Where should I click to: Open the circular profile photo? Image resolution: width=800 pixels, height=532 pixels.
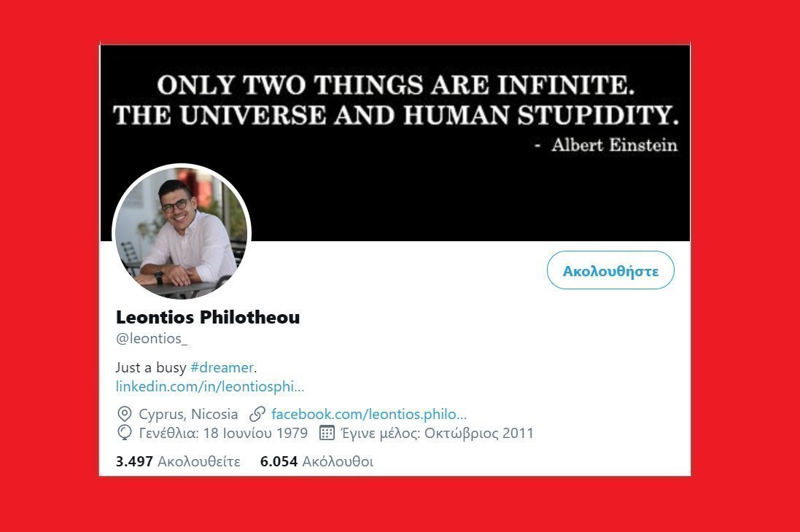click(x=181, y=232)
